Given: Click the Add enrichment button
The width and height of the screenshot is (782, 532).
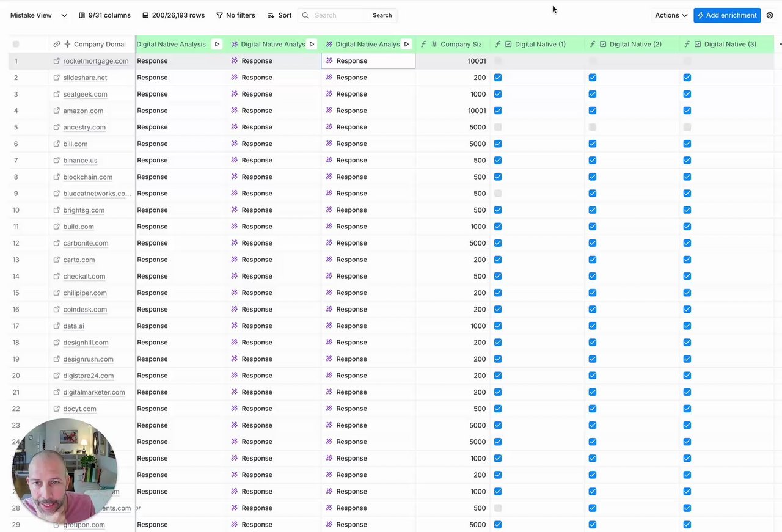Looking at the screenshot, I should click(x=727, y=15).
